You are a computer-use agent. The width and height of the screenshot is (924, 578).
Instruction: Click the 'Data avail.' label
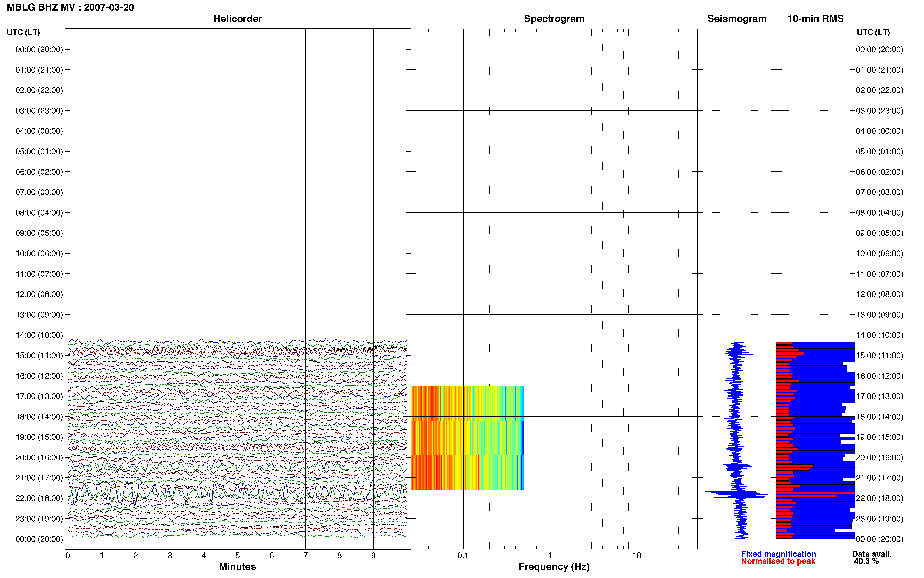871,554
